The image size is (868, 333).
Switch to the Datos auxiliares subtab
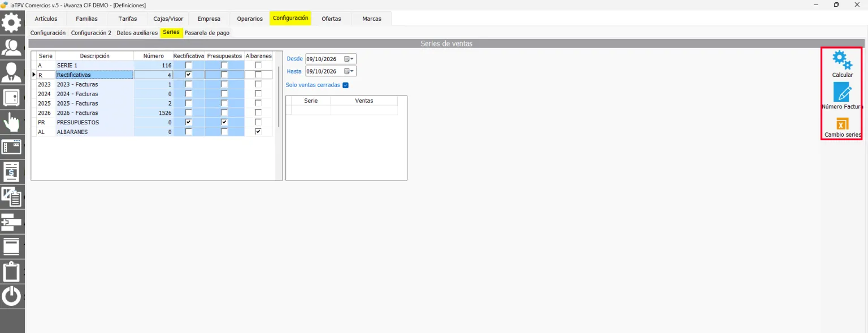137,33
